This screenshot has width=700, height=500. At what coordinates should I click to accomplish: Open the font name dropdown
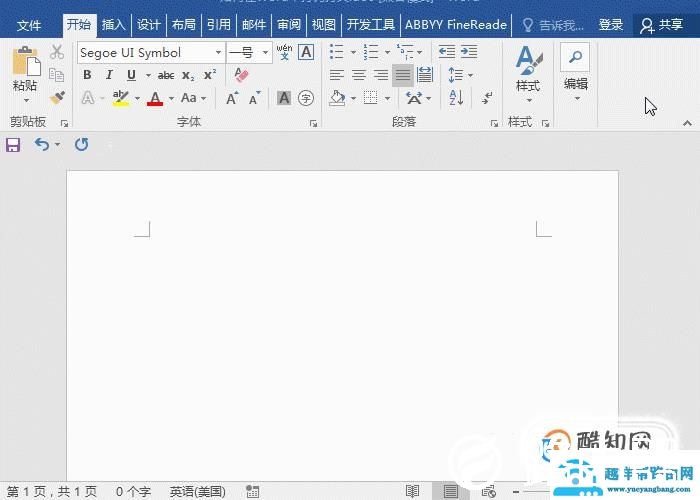pos(218,53)
